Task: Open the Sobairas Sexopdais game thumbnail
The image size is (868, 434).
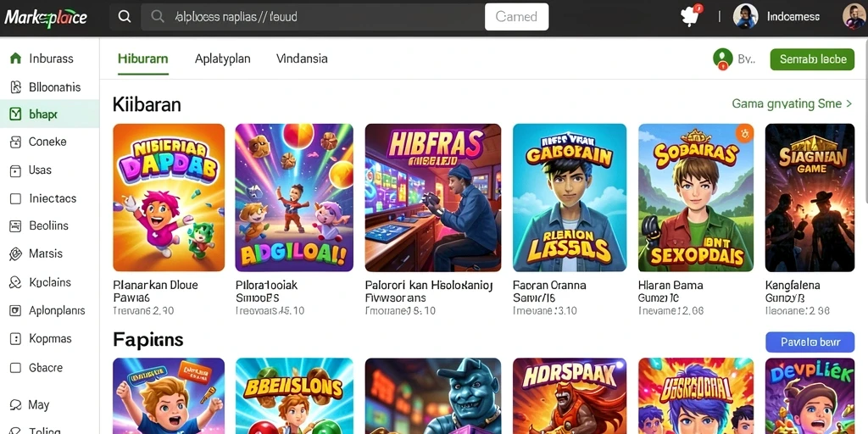Action: 696,198
